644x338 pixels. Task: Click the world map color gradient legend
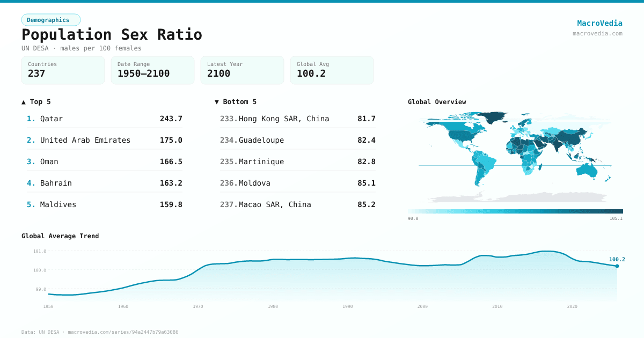tap(515, 211)
